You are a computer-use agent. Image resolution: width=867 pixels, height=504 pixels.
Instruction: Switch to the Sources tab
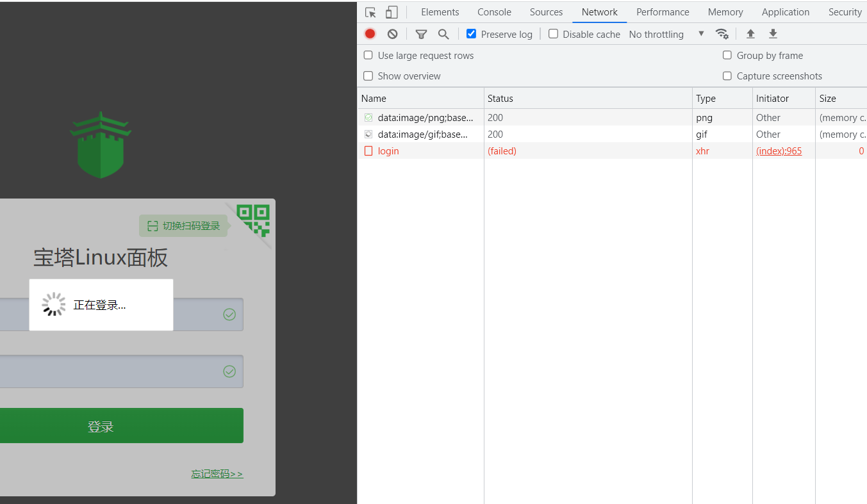pyautogui.click(x=546, y=12)
